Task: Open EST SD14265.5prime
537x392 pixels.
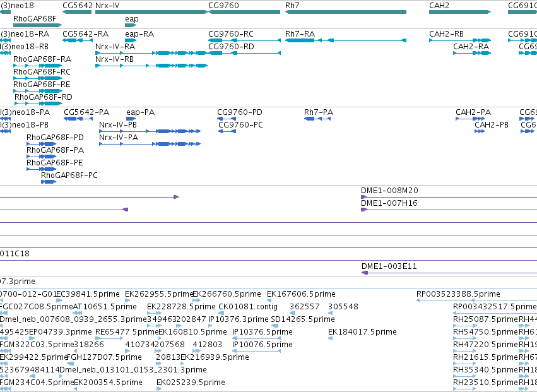Action: tap(274, 326)
